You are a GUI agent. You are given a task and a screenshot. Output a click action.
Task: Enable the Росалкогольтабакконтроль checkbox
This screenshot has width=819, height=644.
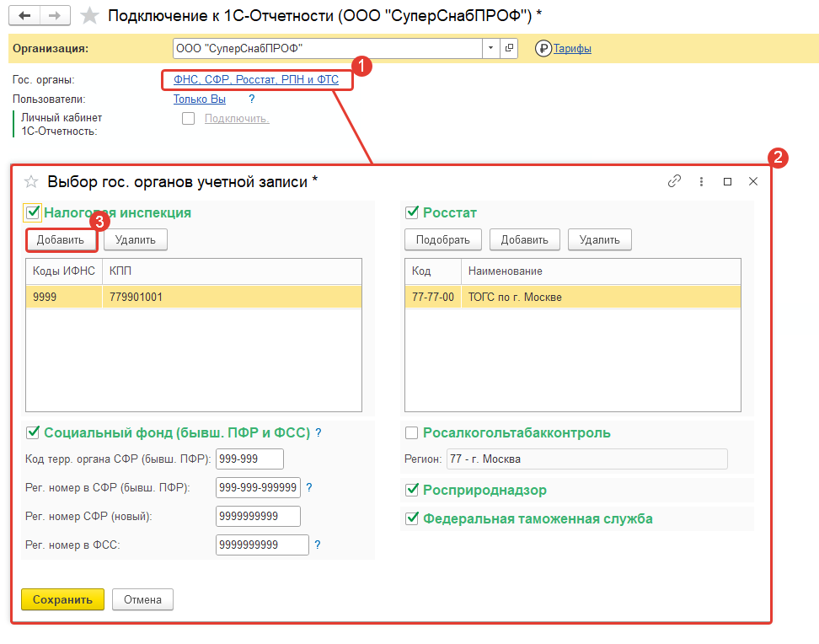[411, 432]
